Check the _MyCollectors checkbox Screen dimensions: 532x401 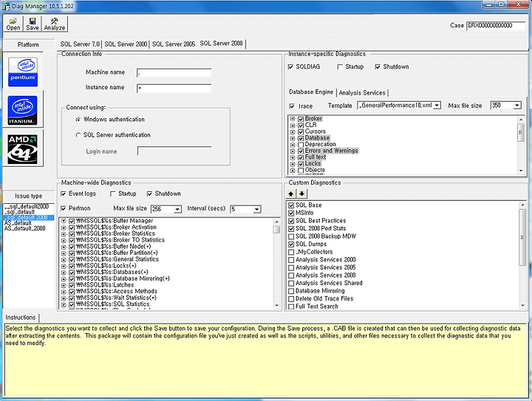pyautogui.click(x=291, y=252)
